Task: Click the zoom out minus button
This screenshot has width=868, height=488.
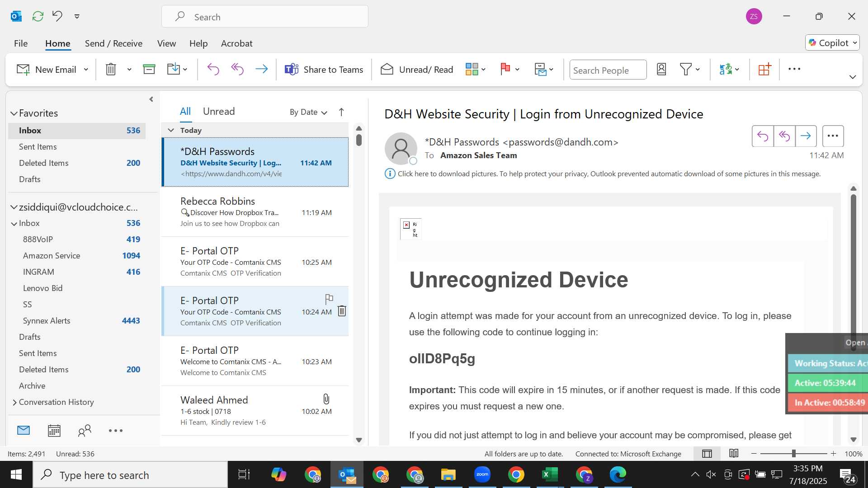Action: coord(754,454)
